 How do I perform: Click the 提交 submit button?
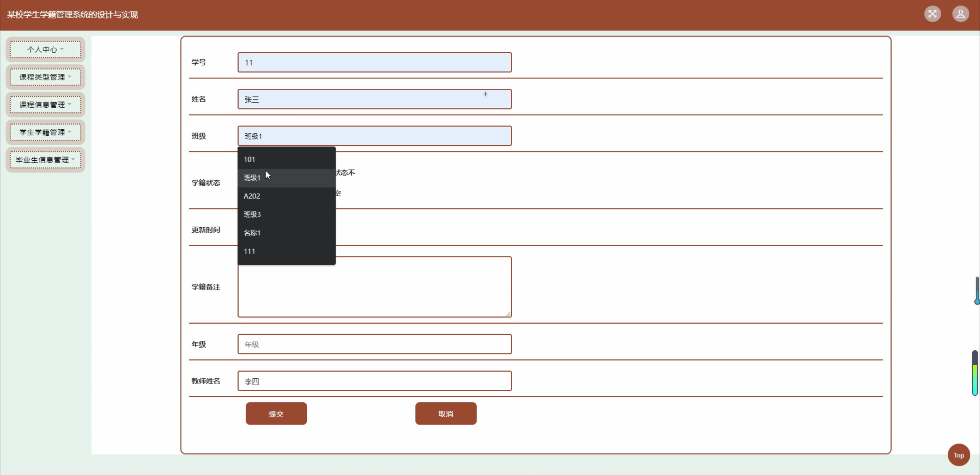tap(276, 413)
